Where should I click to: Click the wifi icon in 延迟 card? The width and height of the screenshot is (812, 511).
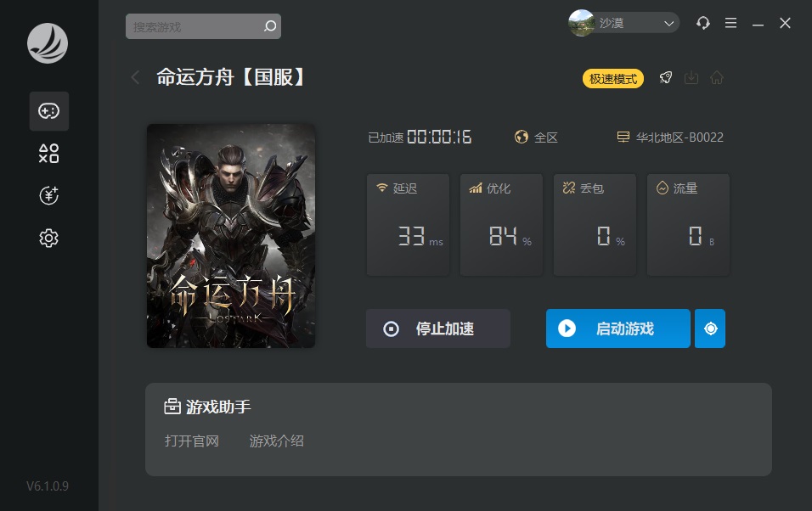click(x=382, y=188)
